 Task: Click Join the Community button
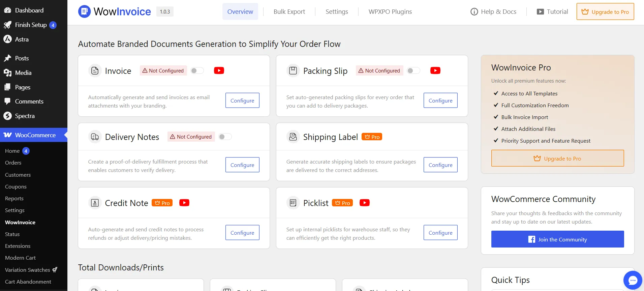click(558, 239)
